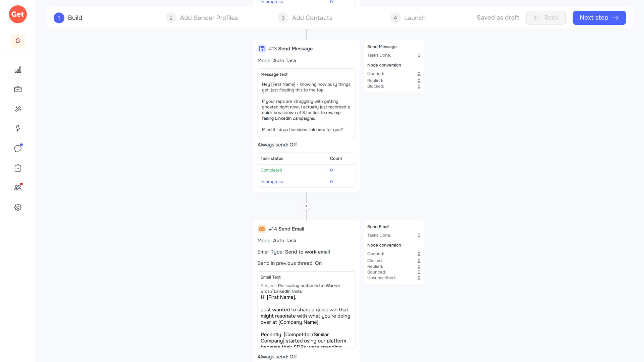Viewport: 644px width, 362px height.
Task: Open the settings gear icon
Action: pos(18,207)
